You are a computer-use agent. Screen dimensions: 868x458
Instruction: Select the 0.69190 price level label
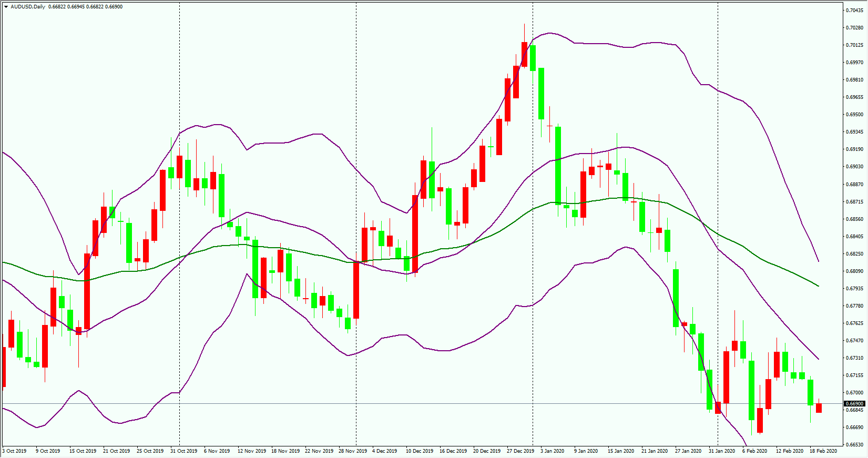tap(854, 149)
